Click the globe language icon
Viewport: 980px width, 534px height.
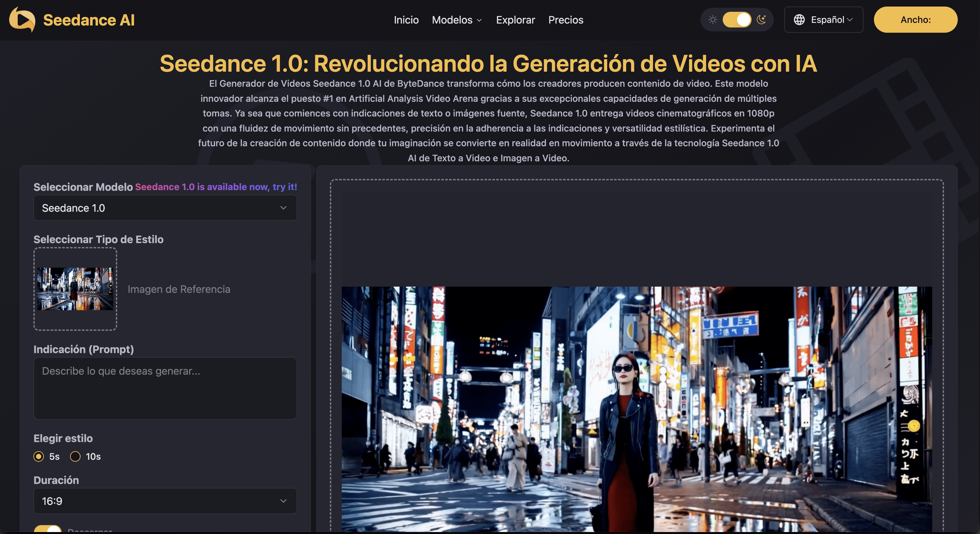point(799,20)
